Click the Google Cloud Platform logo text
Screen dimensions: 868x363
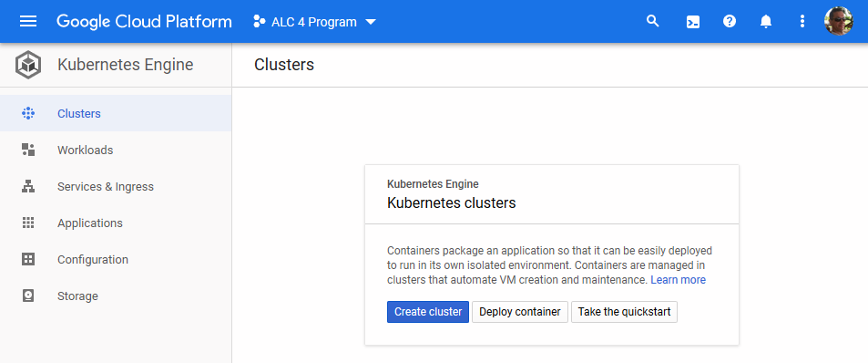[144, 22]
